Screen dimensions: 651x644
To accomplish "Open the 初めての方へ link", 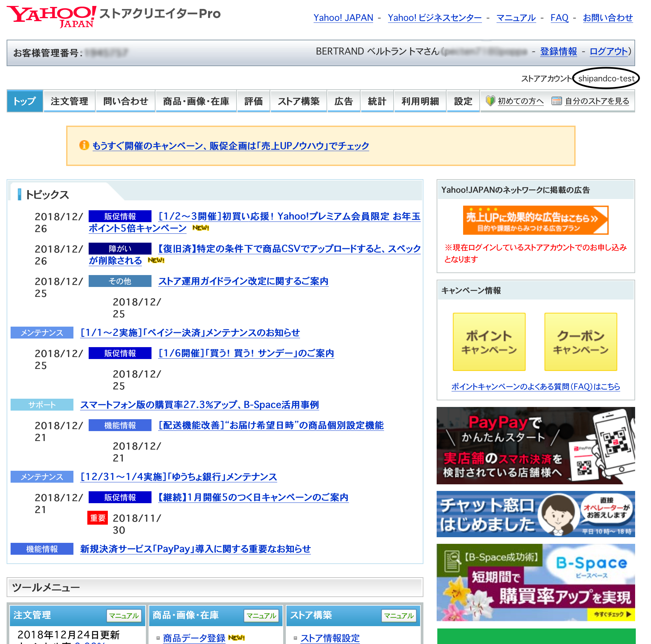I will click(x=521, y=101).
